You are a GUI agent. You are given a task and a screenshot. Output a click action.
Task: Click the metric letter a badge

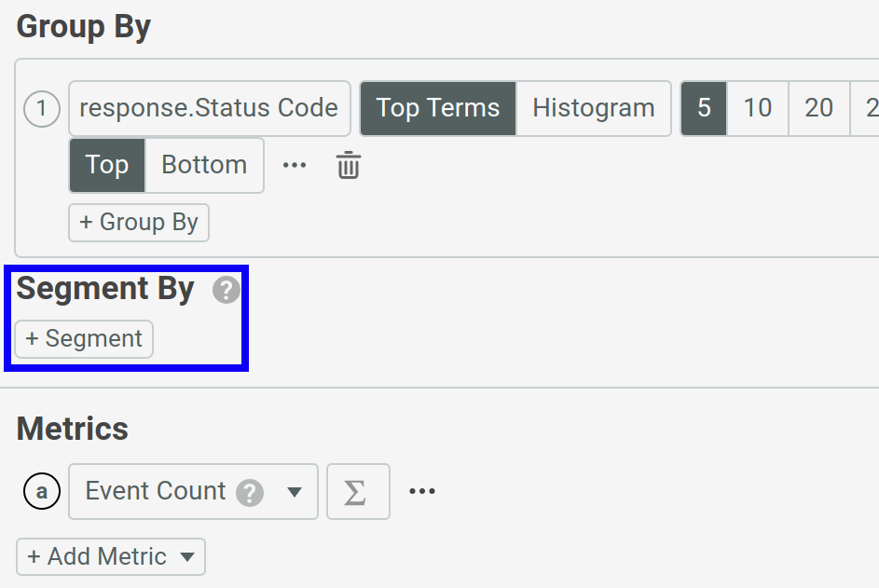coord(41,492)
